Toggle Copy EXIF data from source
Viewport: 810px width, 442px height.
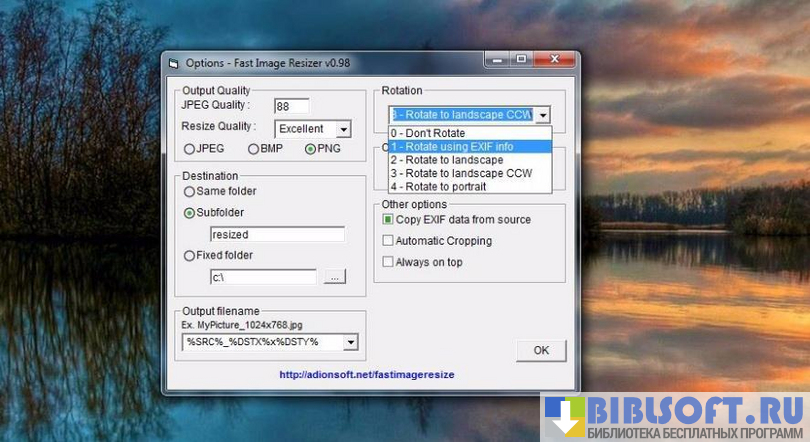click(x=388, y=219)
